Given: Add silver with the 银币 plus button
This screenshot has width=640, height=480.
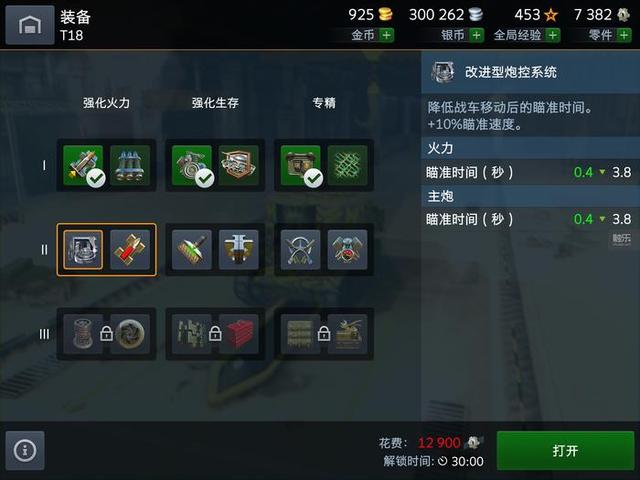Looking at the screenshot, I should [476, 35].
